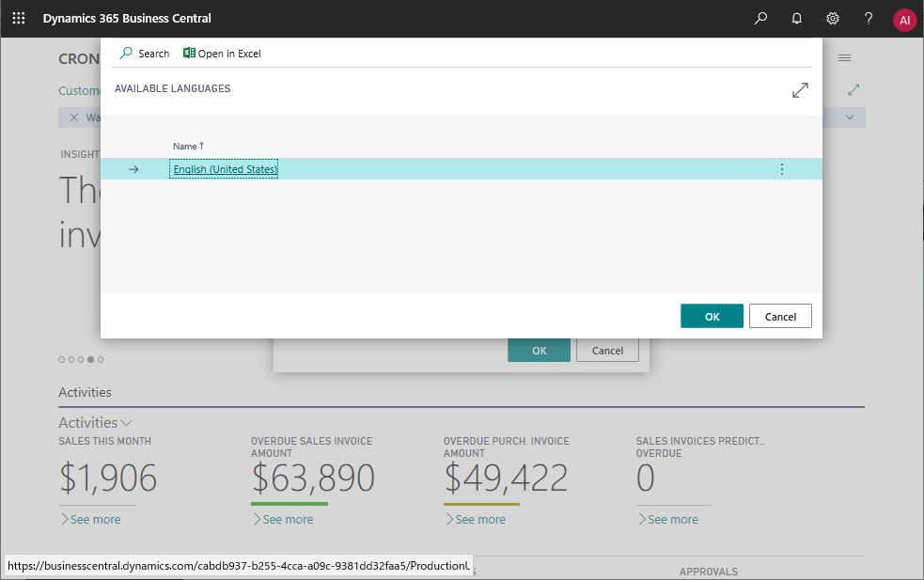Open the settings gear

tap(833, 18)
